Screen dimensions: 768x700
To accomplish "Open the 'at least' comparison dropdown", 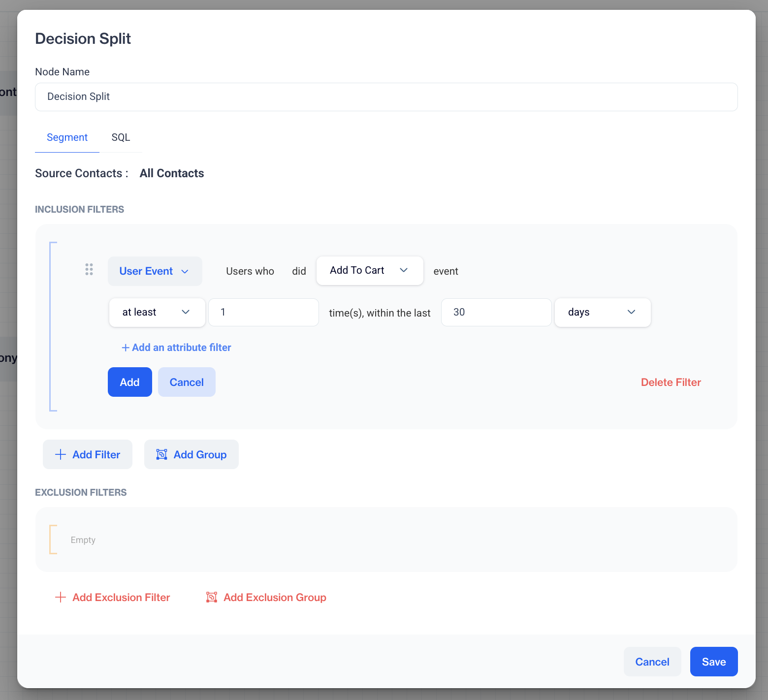I will [157, 312].
